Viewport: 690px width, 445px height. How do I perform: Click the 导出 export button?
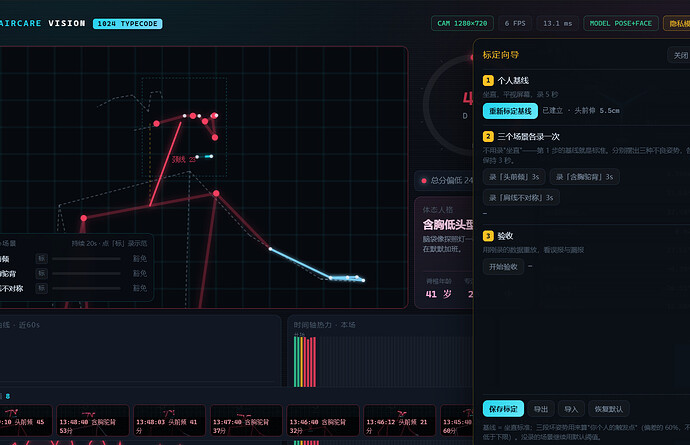pyautogui.click(x=541, y=409)
